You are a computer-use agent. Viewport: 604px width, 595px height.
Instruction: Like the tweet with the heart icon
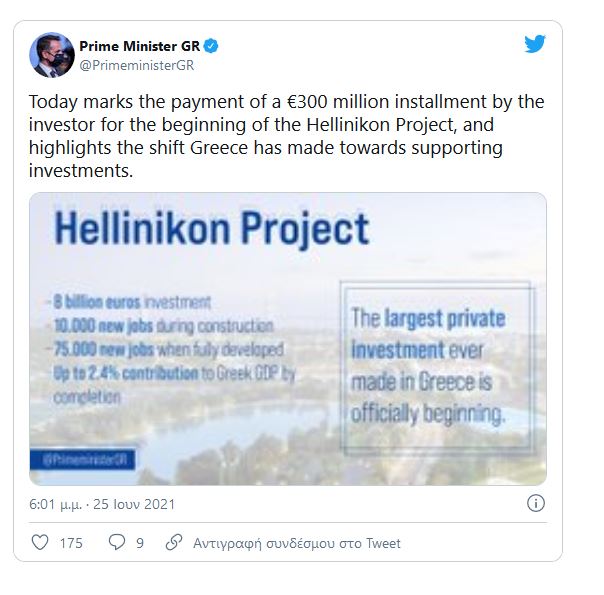(41, 543)
